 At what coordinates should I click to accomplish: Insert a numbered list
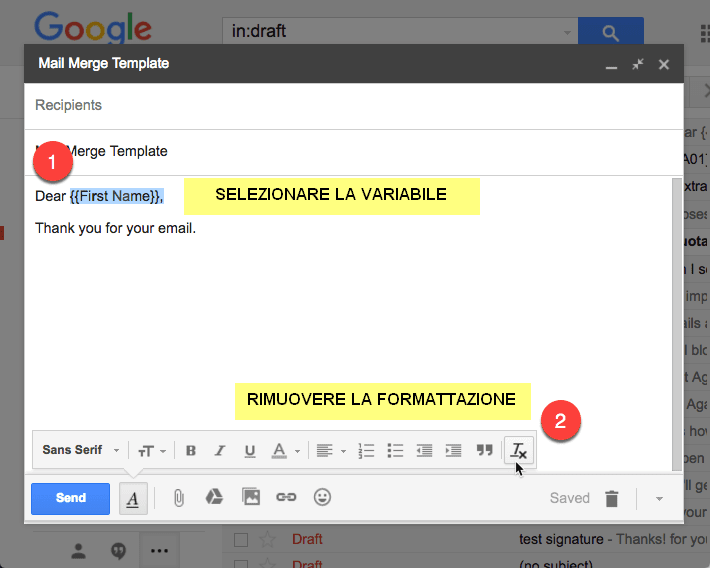click(366, 450)
